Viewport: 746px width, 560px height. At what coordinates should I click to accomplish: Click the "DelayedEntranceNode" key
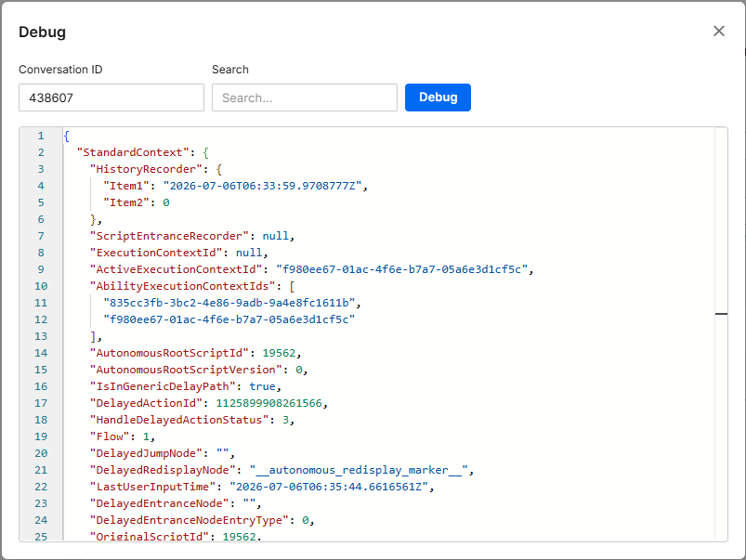click(x=160, y=503)
